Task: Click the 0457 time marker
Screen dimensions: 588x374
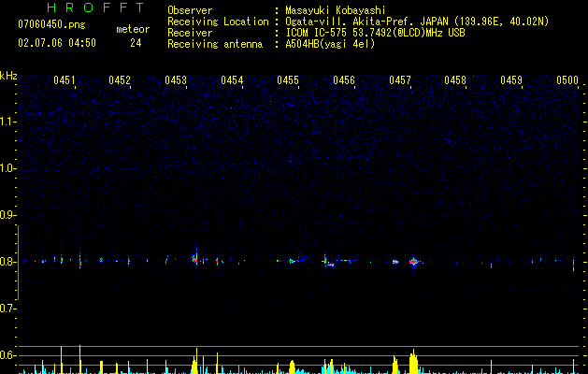Action: [x=400, y=80]
